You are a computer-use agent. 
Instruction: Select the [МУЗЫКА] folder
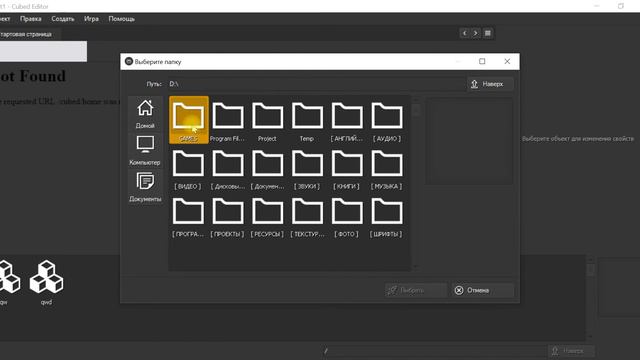(x=387, y=168)
